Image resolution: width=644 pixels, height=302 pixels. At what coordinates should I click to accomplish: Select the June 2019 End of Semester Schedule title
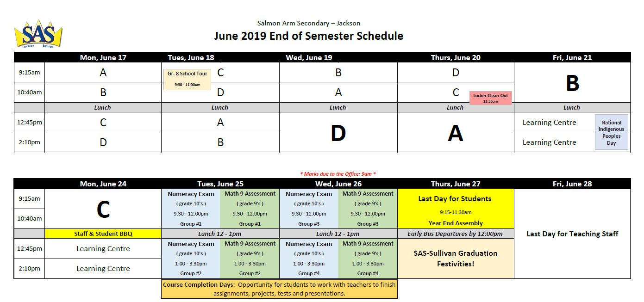pos(308,36)
